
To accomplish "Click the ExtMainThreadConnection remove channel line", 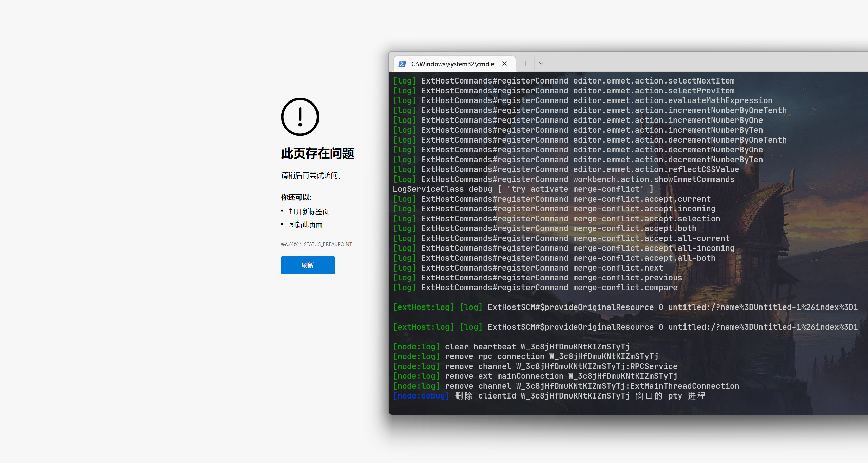I will click(566, 386).
